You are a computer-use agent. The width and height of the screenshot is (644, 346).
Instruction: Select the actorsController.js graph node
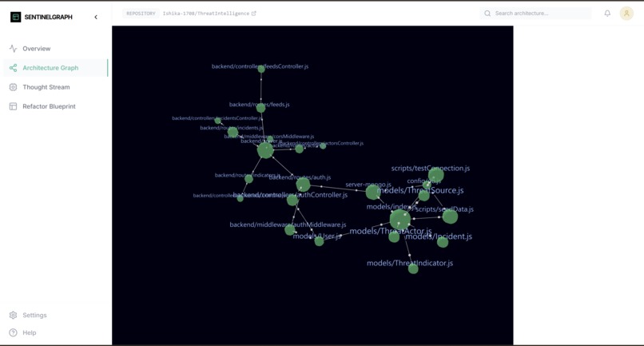tap(323, 146)
